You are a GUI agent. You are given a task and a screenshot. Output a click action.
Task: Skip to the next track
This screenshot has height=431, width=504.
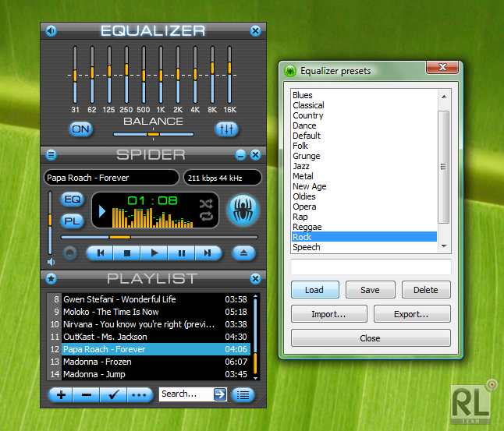(207, 253)
